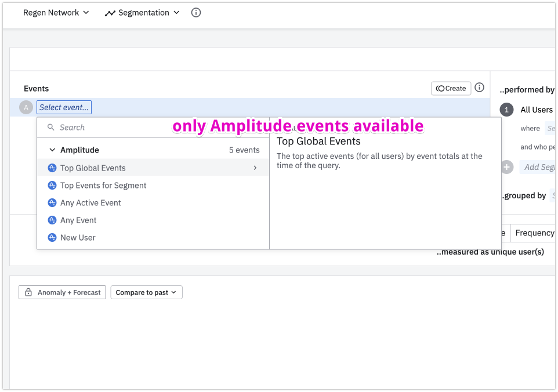Click the info icon next to Segmentation
558x392 pixels.
196,13
